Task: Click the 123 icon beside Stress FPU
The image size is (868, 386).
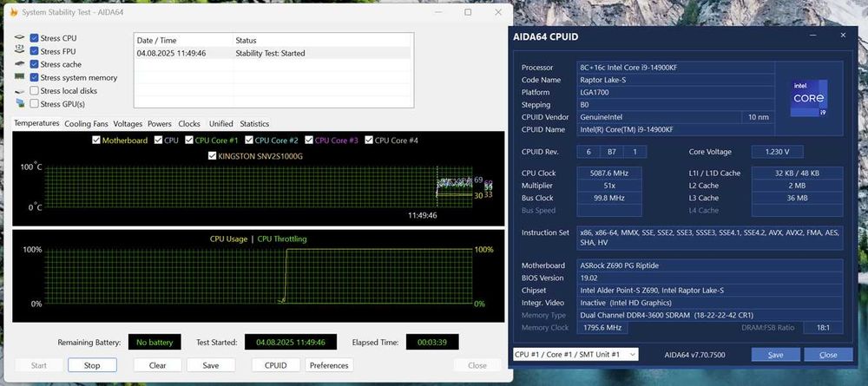Action: [x=20, y=51]
